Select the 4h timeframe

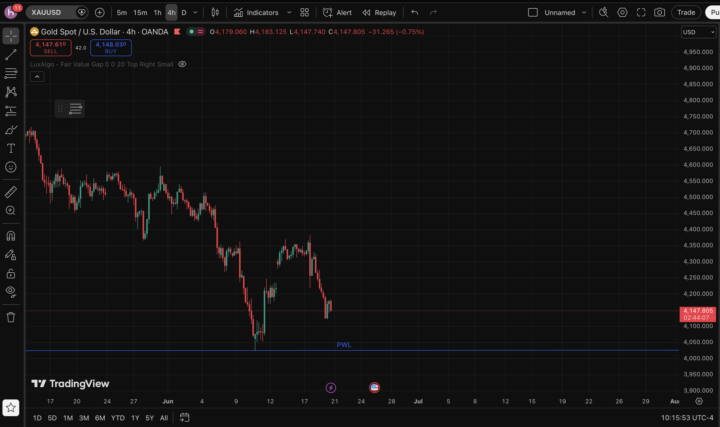[x=171, y=12]
